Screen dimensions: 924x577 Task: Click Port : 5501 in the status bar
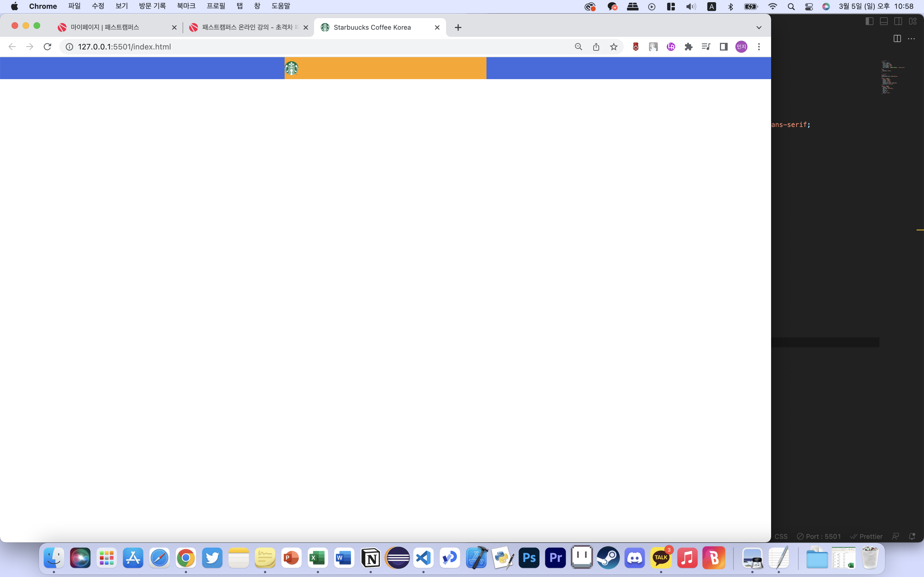point(819,536)
